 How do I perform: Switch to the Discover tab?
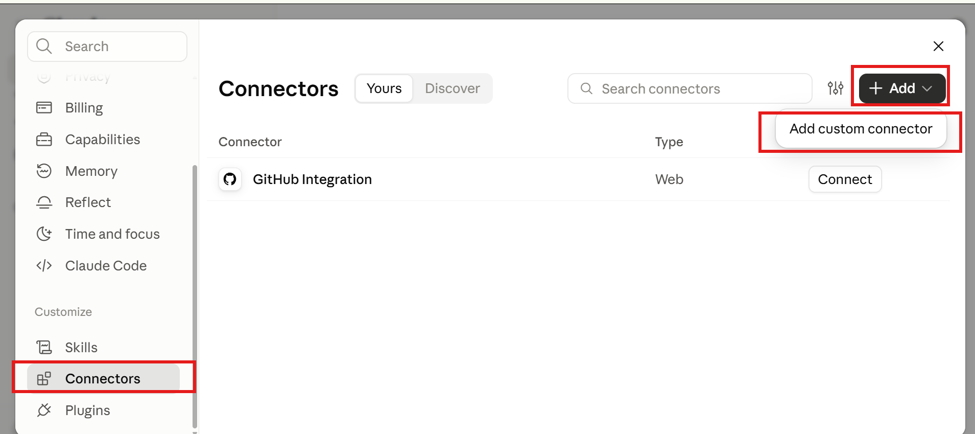(452, 88)
